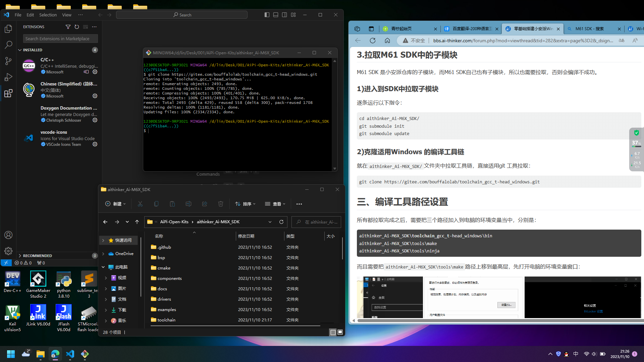
Task: Click Delete icon in File Explorer toolbar
Action: coord(221,204)
